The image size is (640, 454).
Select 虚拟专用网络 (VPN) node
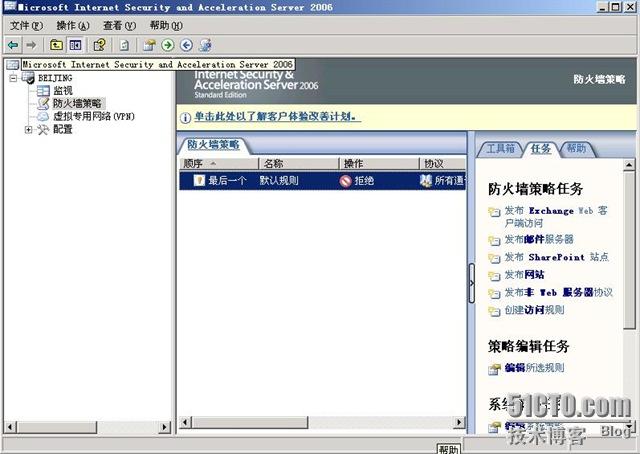(93, 116)
